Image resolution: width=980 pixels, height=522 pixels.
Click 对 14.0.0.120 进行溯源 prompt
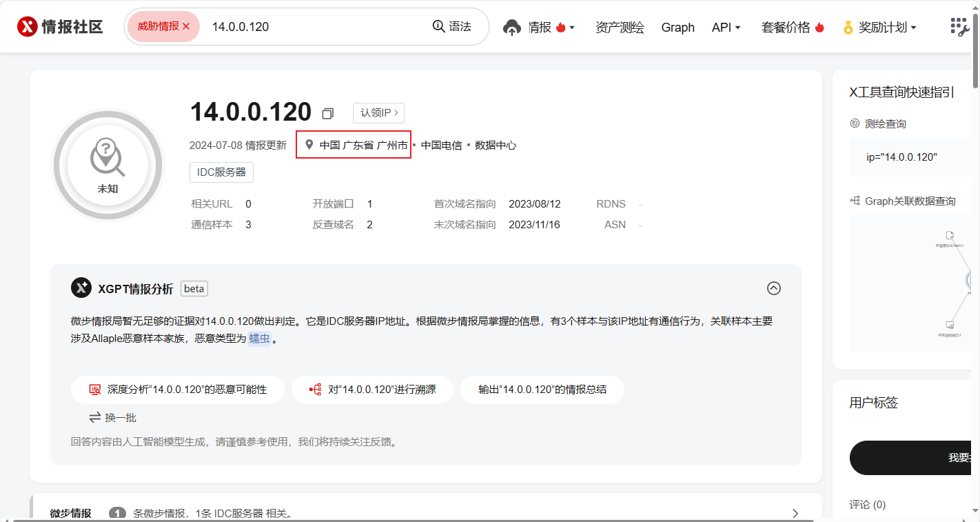373,390
